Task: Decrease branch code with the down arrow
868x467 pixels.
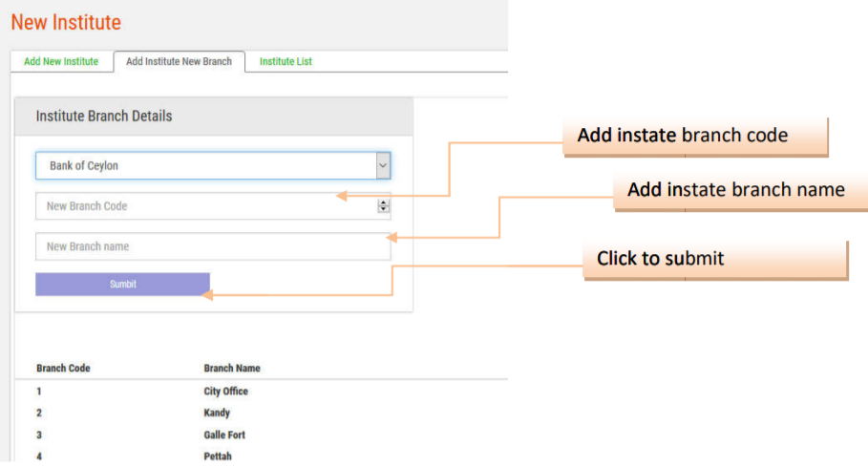Action: (x=383, y=209)
